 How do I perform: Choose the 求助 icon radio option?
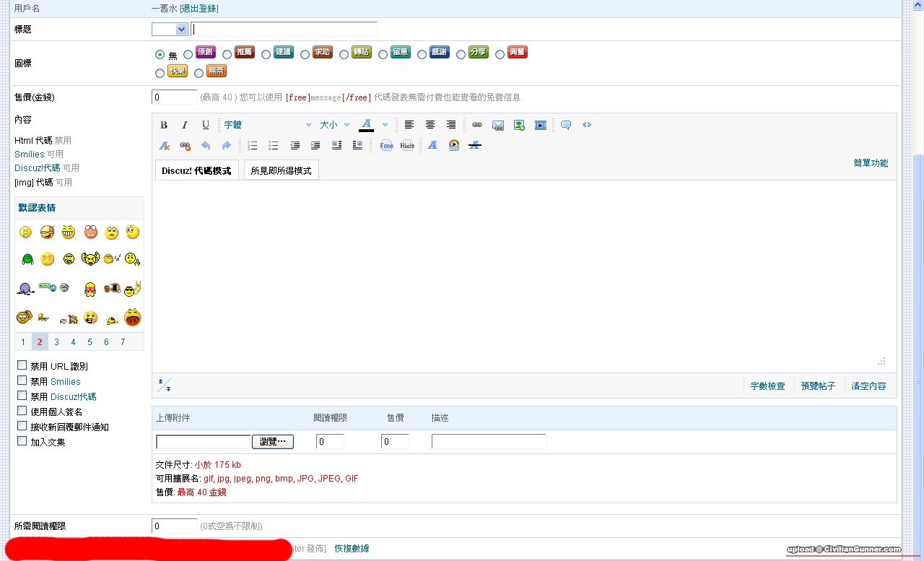click(x=305, y=54)
